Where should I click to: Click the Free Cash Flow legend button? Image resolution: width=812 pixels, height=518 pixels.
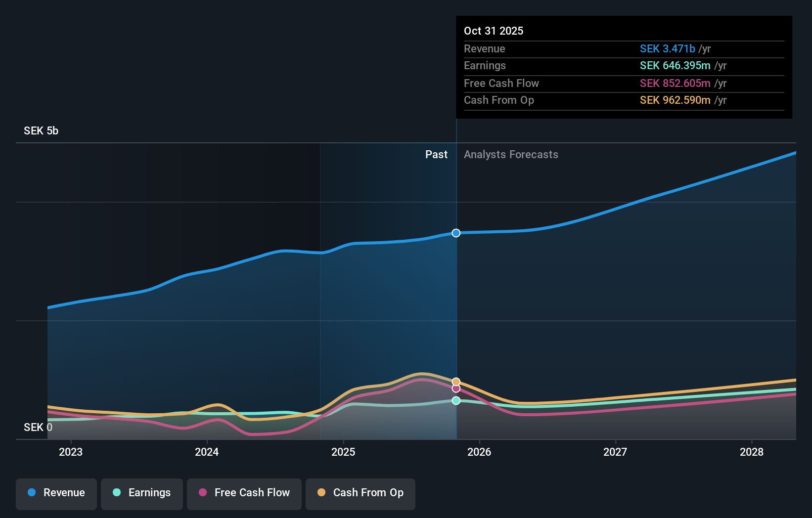(244, 493)
